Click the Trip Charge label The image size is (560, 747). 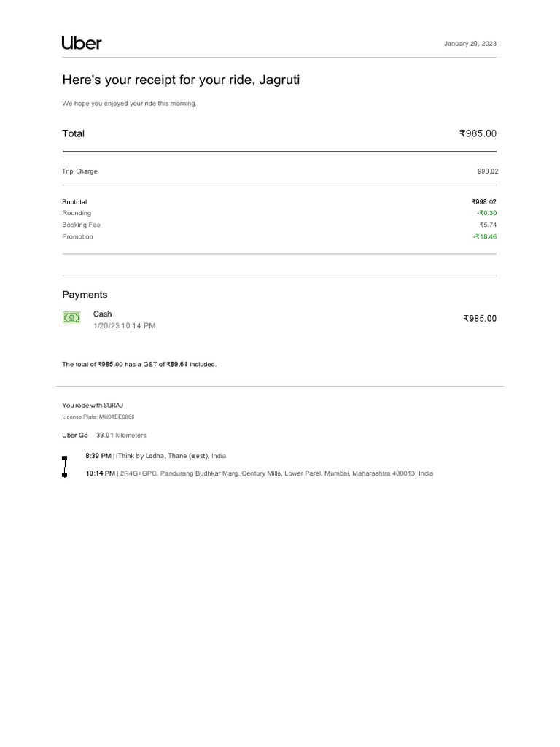click(79, 171)
